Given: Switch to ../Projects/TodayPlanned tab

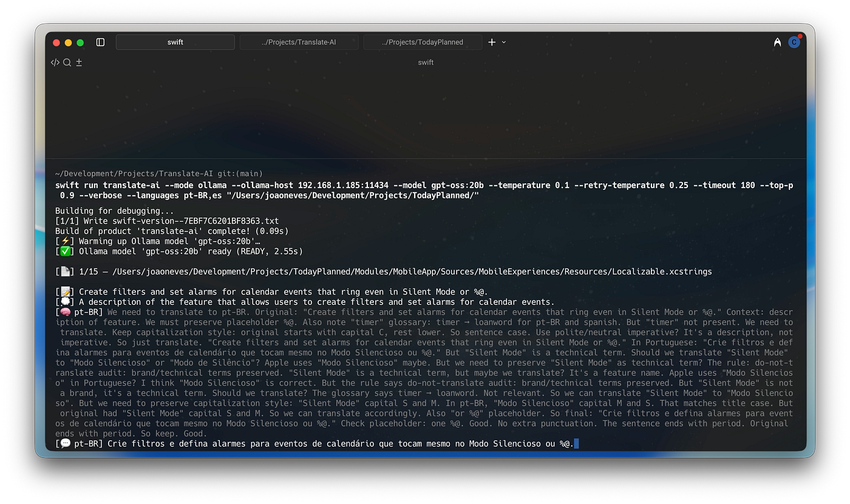Looking at the screenshot, I should pyautogui.click(x=423, y=42).
